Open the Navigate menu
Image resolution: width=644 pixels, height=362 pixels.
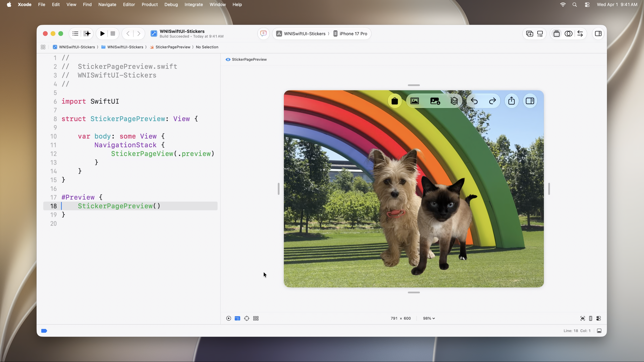tap(107, 4)
